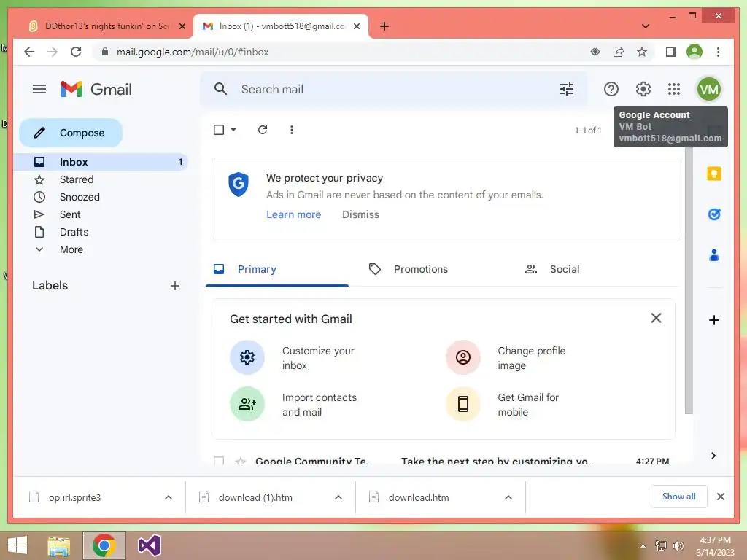Open File Explorer from taskbar
The height and width of the screenshot is (560, 747).
click(x=58, y=545)
